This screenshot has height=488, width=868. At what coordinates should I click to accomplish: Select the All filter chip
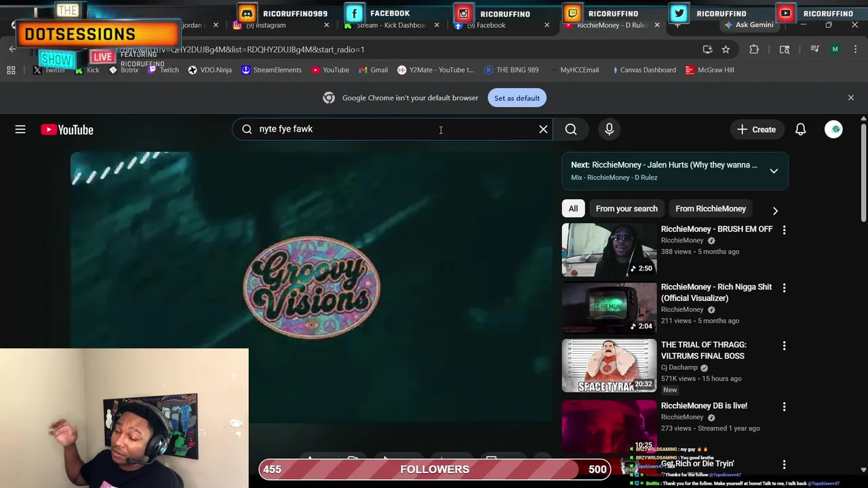coord(573,209)
